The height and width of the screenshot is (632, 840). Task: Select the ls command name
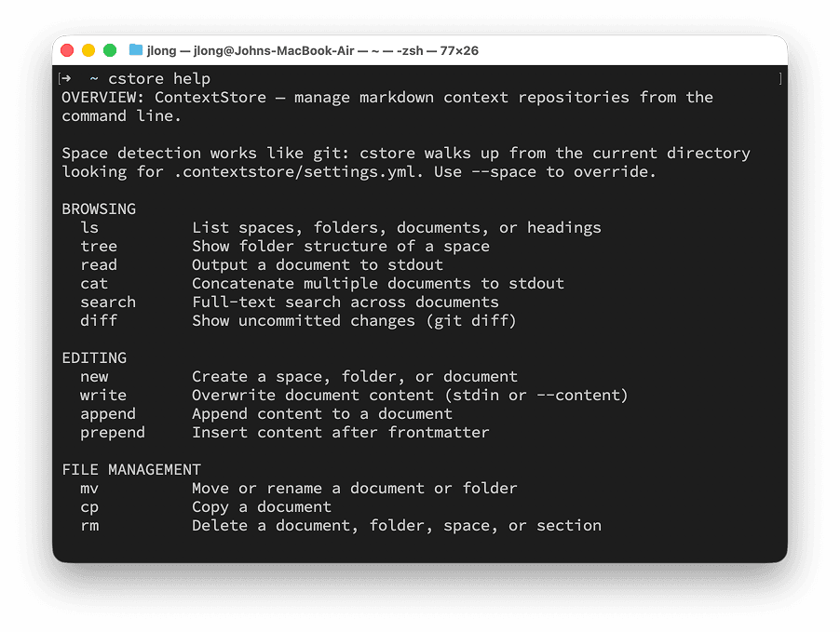click(x=88, y=227)
